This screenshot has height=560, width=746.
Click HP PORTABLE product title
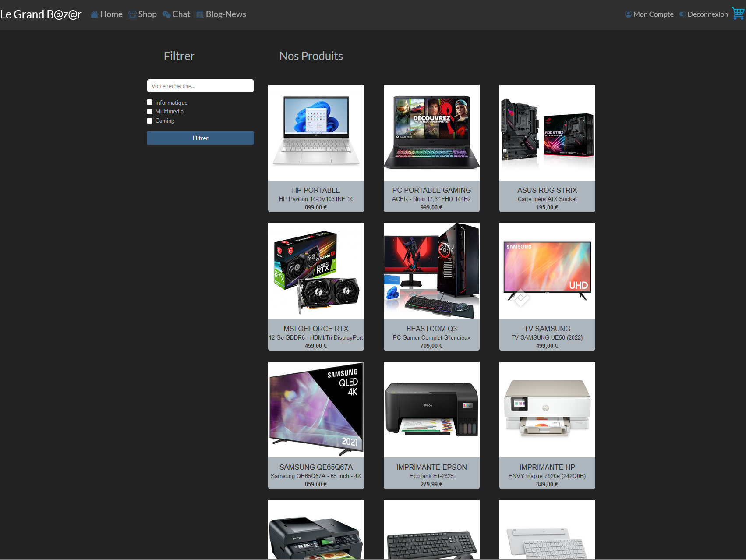pyautogui.click(x=316, y=190)
